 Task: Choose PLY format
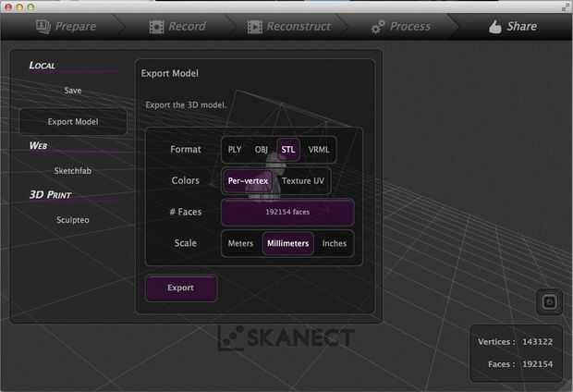pos(235,150)
